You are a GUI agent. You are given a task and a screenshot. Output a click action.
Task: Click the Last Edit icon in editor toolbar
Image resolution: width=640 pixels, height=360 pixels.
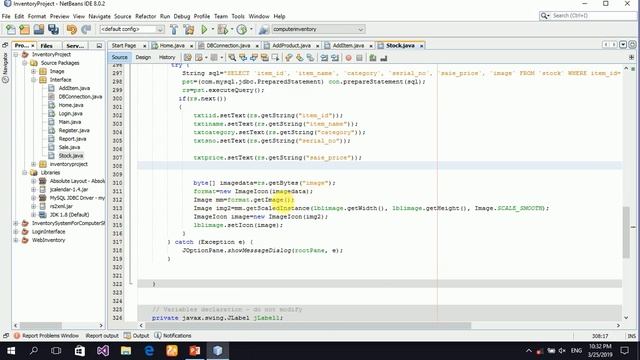pyautogui.click(x=188, y=58)
